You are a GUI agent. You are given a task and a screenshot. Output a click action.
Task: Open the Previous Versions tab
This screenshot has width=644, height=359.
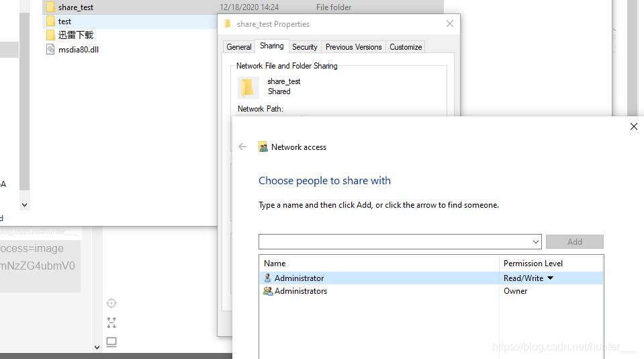point(354,47)
